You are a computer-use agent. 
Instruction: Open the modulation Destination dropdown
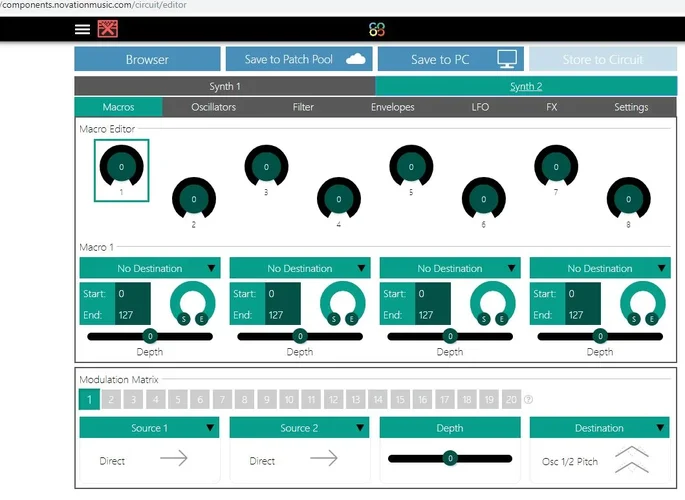pos(599,428)
